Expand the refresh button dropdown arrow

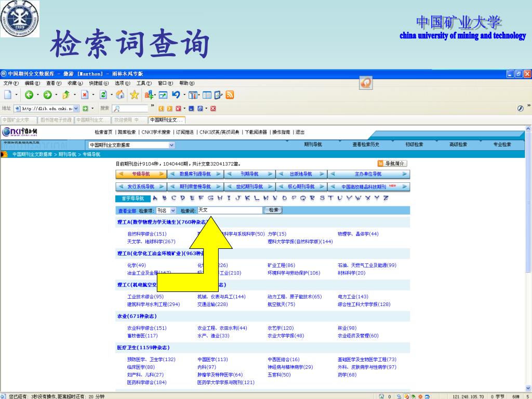point(111,95)
